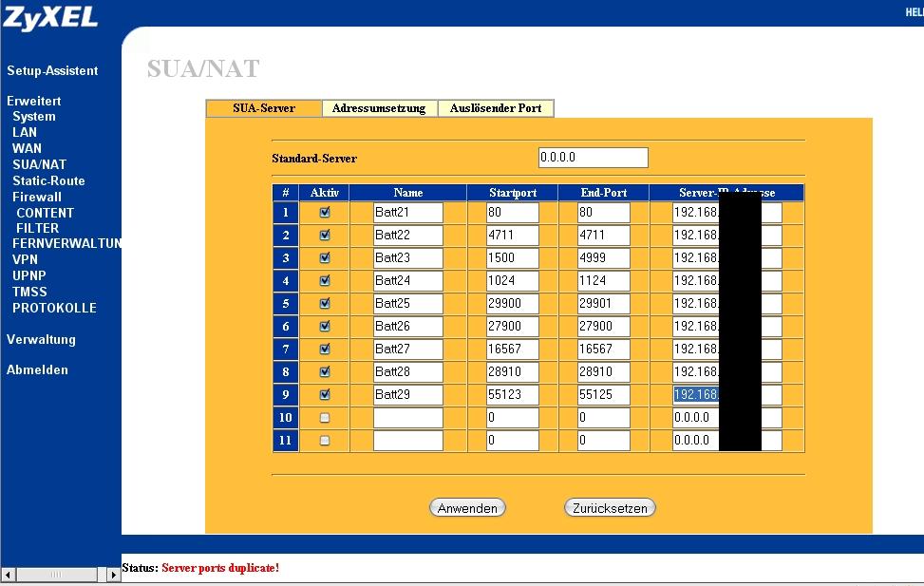Screen dimensions: 924x586
Task: Click the Anwenden button
Action: click(467, 507)
